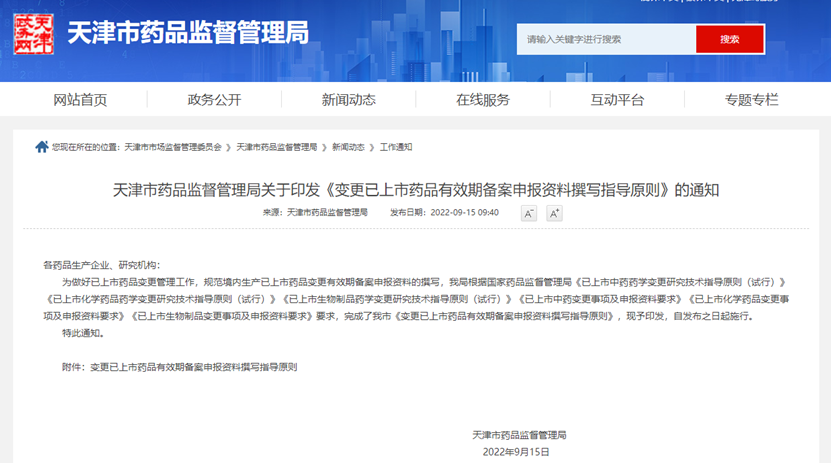The height and width of the screenshot is (463, 831).
Task: Open the attachment 变更已上市药品有效期备案申报资料撰写指导原则
Action: pos(193,367)
